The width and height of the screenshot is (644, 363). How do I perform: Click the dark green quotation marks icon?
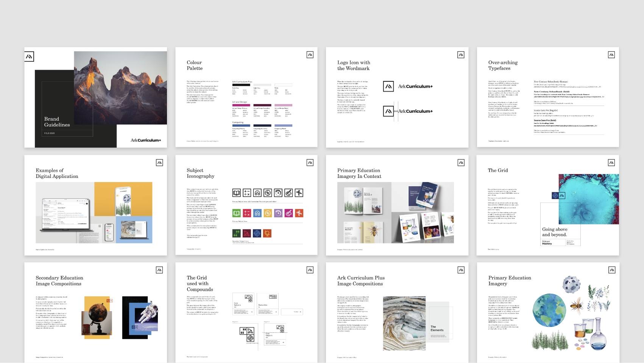(236, 233)
